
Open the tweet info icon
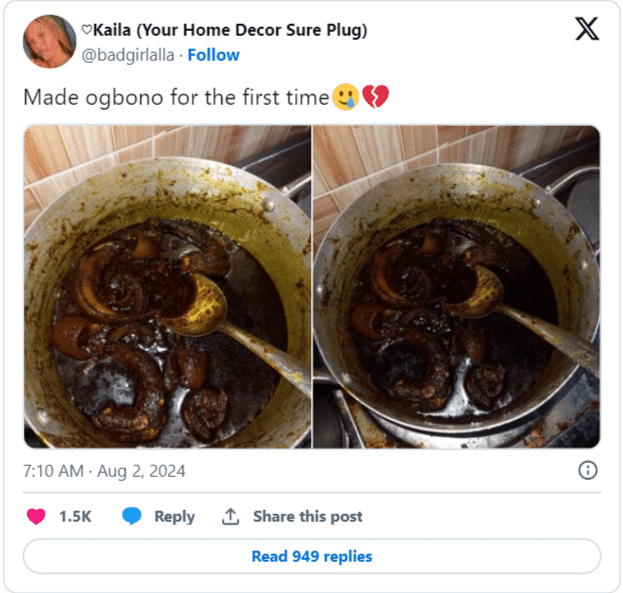(588, 470)
